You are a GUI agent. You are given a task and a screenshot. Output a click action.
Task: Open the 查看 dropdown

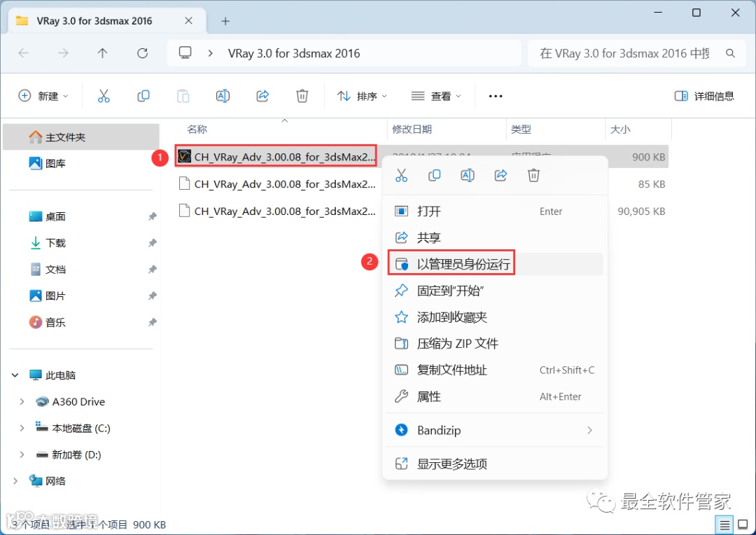point(436,96)
